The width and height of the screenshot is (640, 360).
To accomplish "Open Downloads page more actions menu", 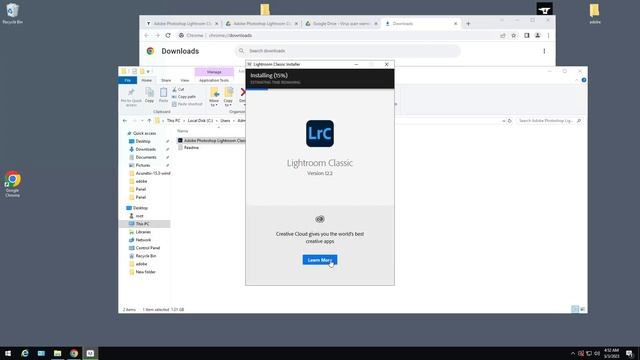I will (x=544, y=51).
